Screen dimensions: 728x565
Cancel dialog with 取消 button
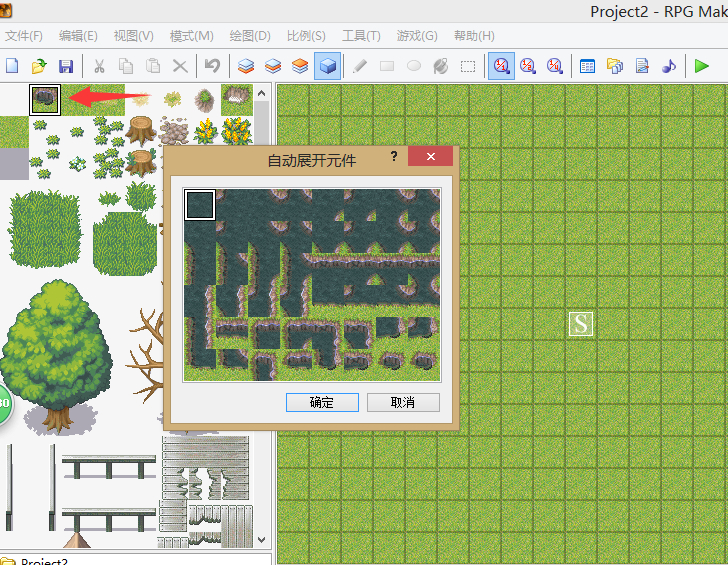pos(403,402)
